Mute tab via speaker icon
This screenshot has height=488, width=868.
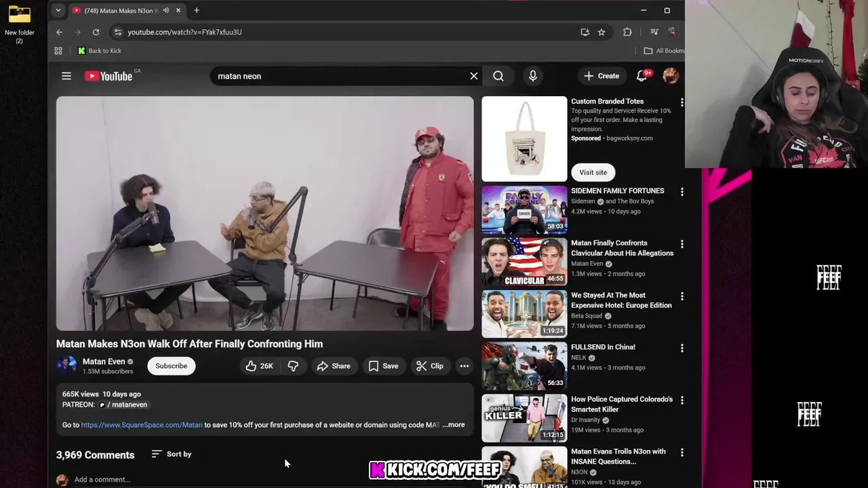point(165,10)
